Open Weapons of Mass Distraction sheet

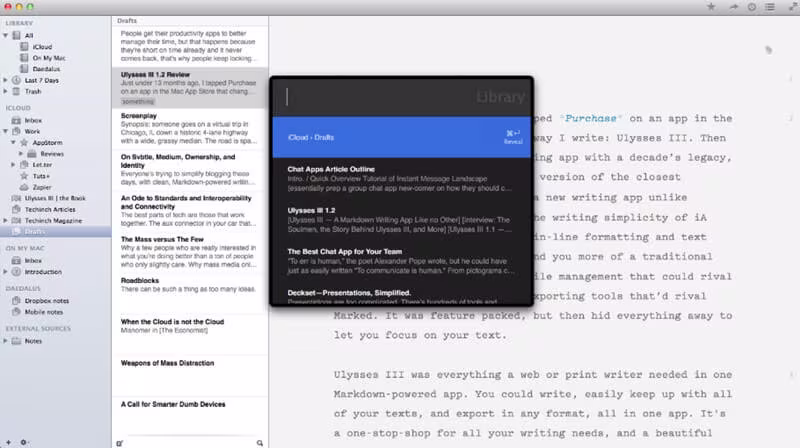tap(190, 376)
